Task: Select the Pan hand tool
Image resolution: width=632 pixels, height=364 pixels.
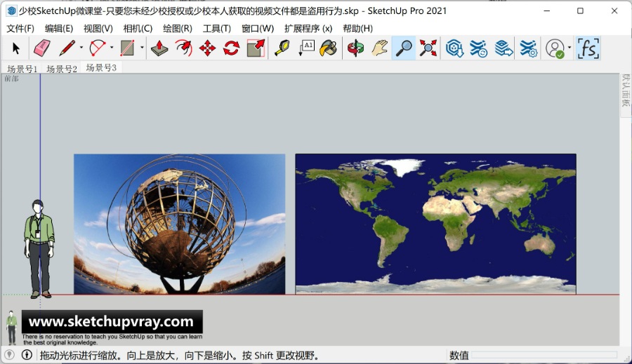Action: (379, 48)
